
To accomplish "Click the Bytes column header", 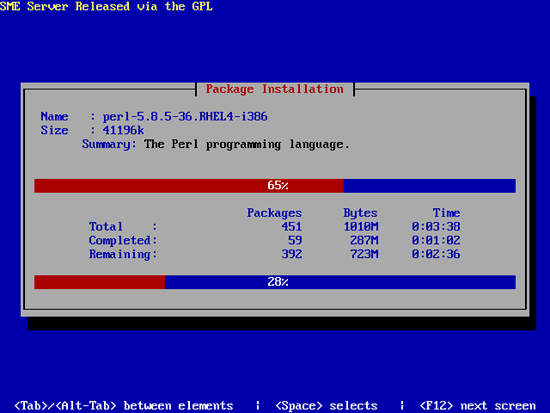I will coord(360,213).
